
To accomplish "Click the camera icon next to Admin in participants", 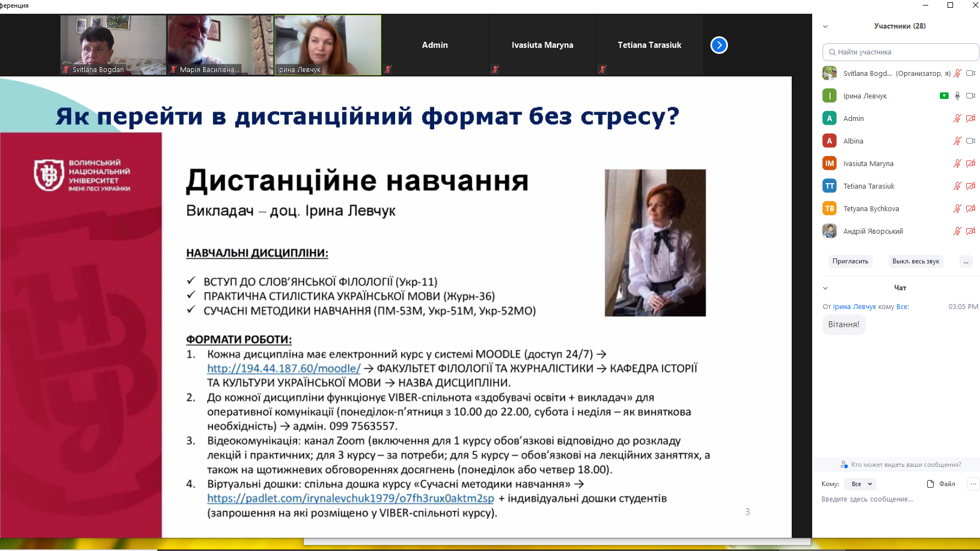I will pyautogui.click(x=971, y=118).
